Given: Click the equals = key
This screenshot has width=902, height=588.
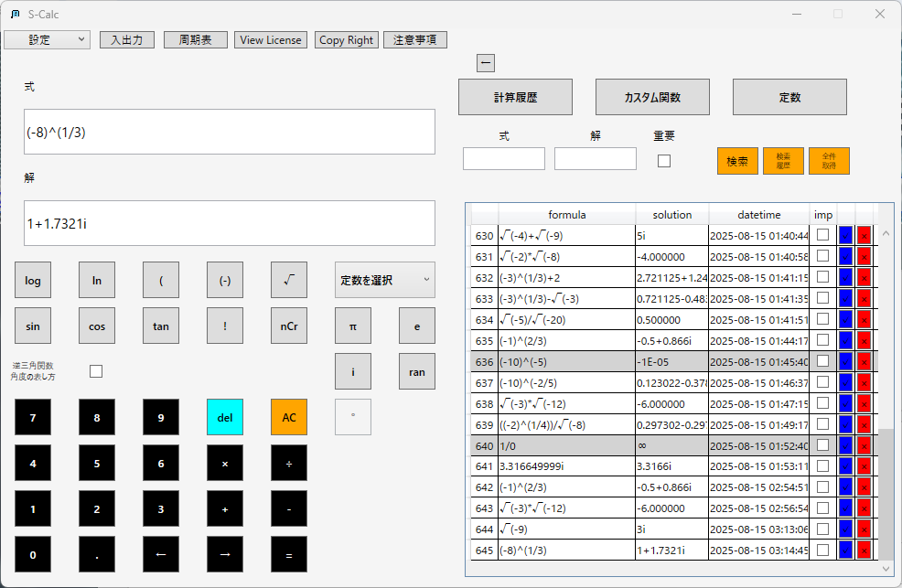Looking at the screenshot, I should (x=289, y=554).
